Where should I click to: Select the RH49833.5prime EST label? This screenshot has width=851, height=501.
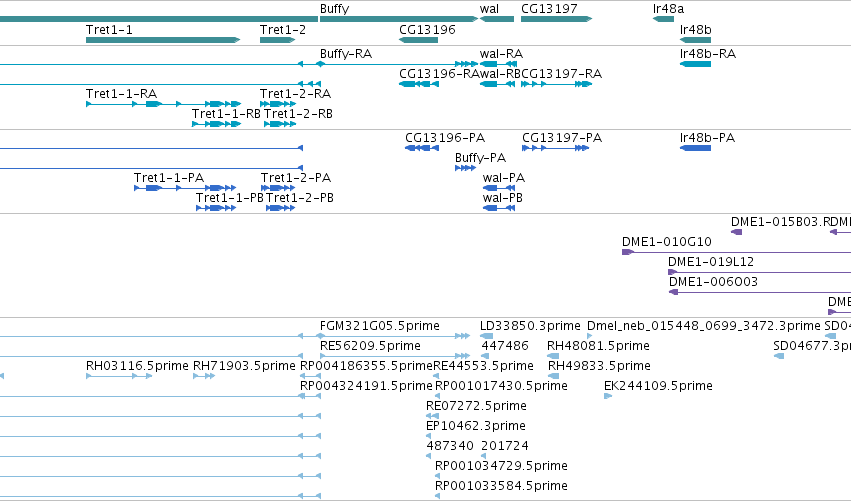pos(599,366)
